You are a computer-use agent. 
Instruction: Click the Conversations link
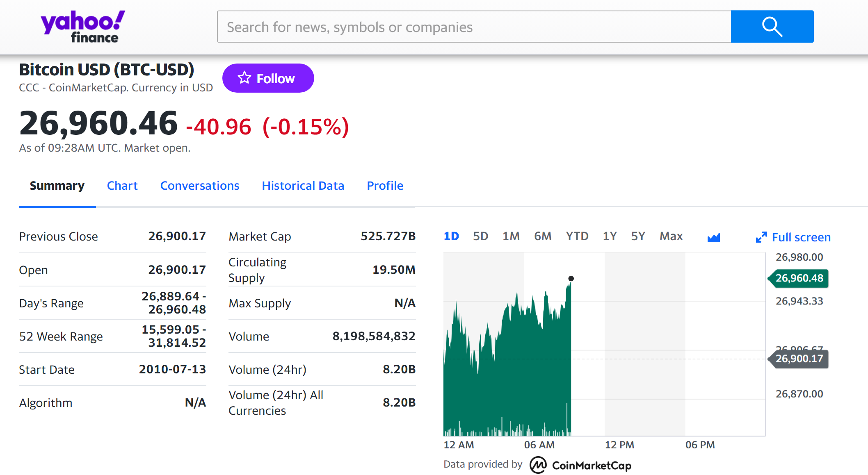[x=201, y=185]
